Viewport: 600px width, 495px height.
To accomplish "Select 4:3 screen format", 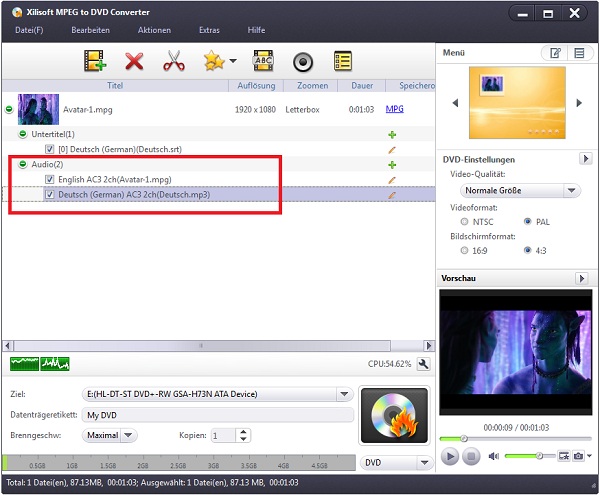I will pyautogui.click(x=528, y=251).
